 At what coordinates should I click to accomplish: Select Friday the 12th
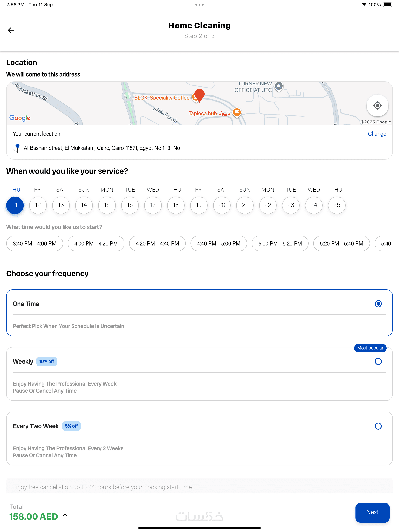(x=38, y=205)
